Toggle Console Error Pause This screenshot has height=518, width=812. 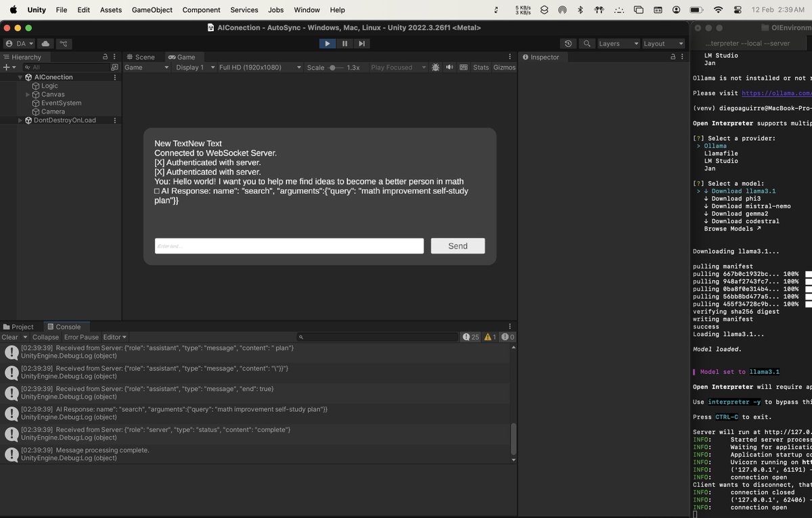(81, 337)
